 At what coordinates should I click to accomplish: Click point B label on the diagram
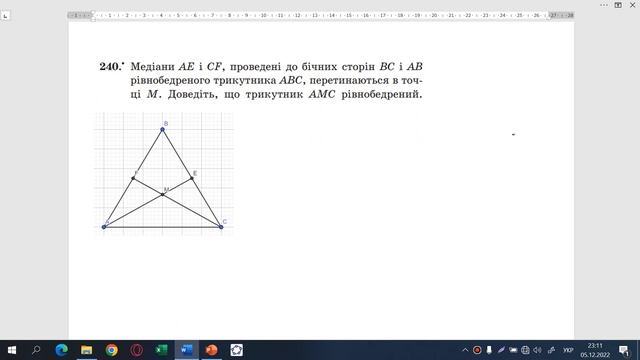pos(166,124)
